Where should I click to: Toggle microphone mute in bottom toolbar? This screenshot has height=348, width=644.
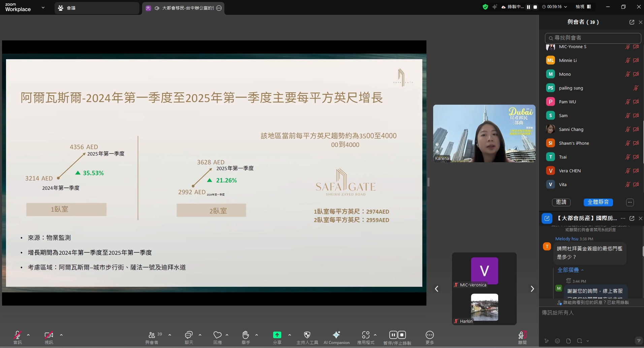(x=18, y=335)
